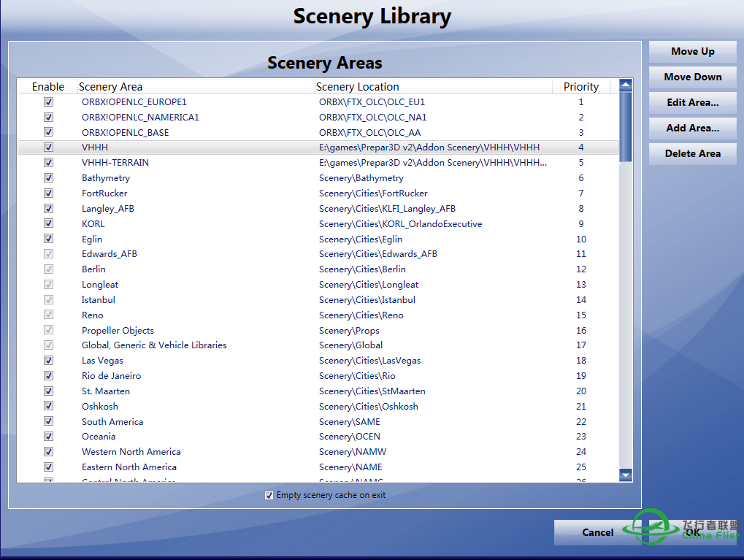Click the Priority column header
This screenshot has height=560, width=744.
point(581,87)
